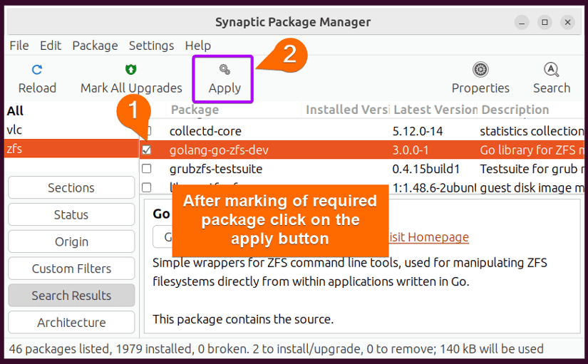Click the Apply gears icon
The width and height of the screenshot is (588, 364).
(x=225, y=69)
